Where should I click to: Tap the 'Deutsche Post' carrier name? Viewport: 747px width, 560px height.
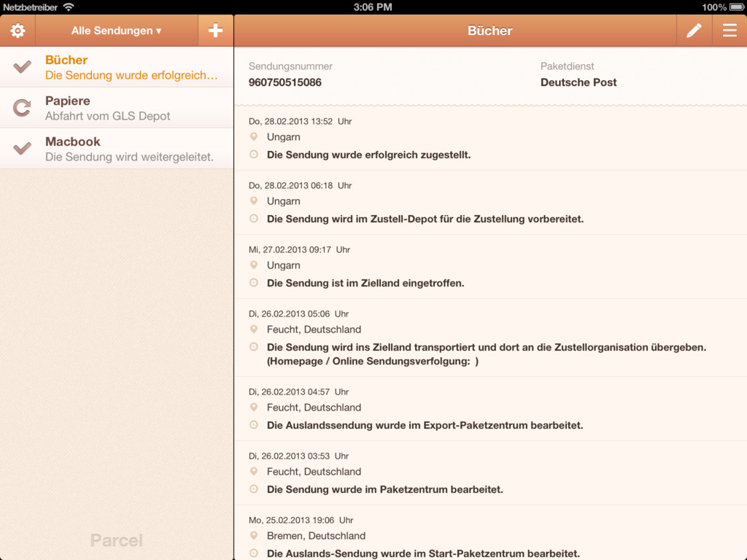(x=578, y=82)
